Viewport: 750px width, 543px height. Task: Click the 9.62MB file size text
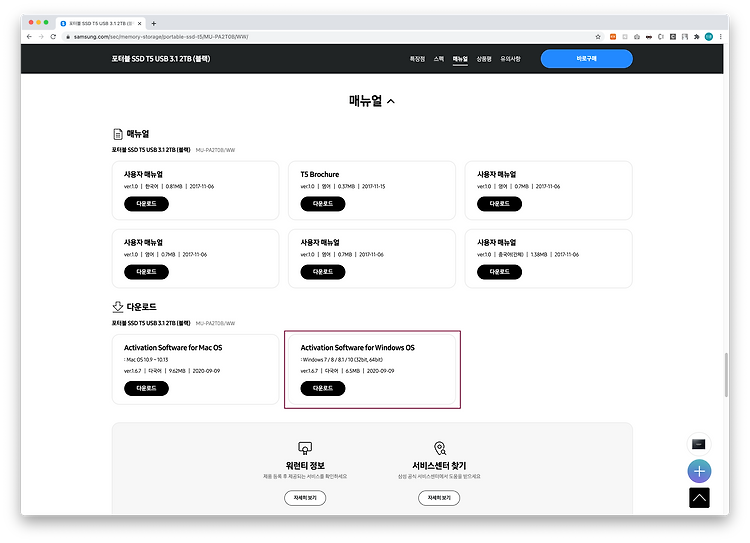[176, 371]
